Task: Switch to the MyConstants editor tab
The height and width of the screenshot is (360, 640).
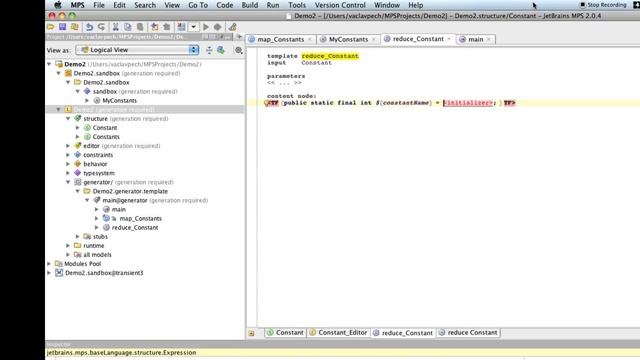Action: tap(348, 39)
